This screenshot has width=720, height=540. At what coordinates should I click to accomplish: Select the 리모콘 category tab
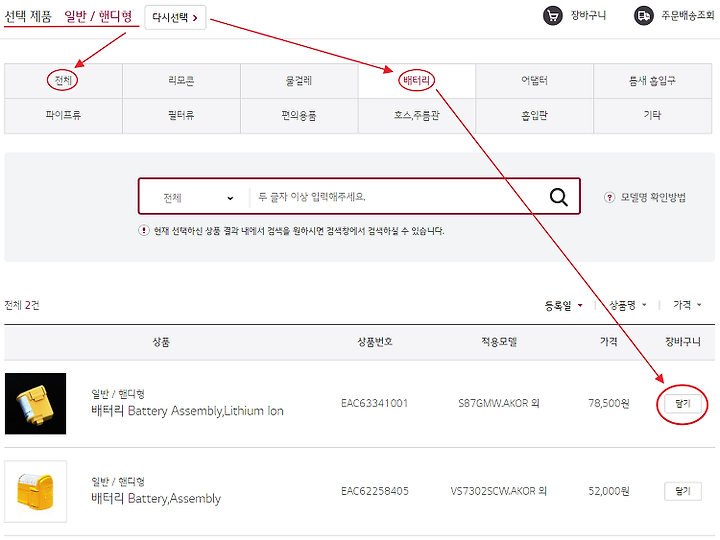pyautogui.click(x=181, y=81)
